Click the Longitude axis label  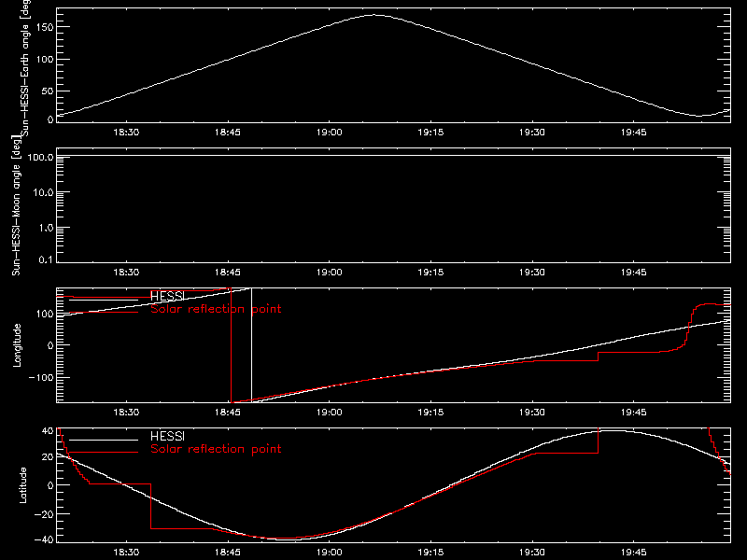[17, 345]
